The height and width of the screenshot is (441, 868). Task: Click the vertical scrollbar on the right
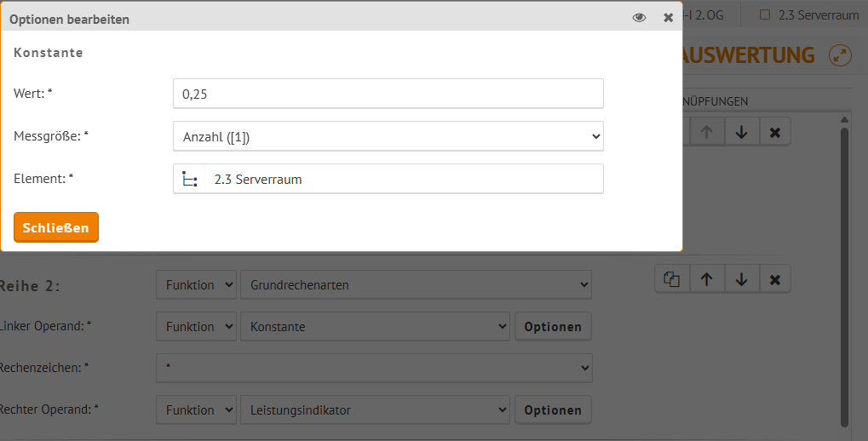click(844, 277)
